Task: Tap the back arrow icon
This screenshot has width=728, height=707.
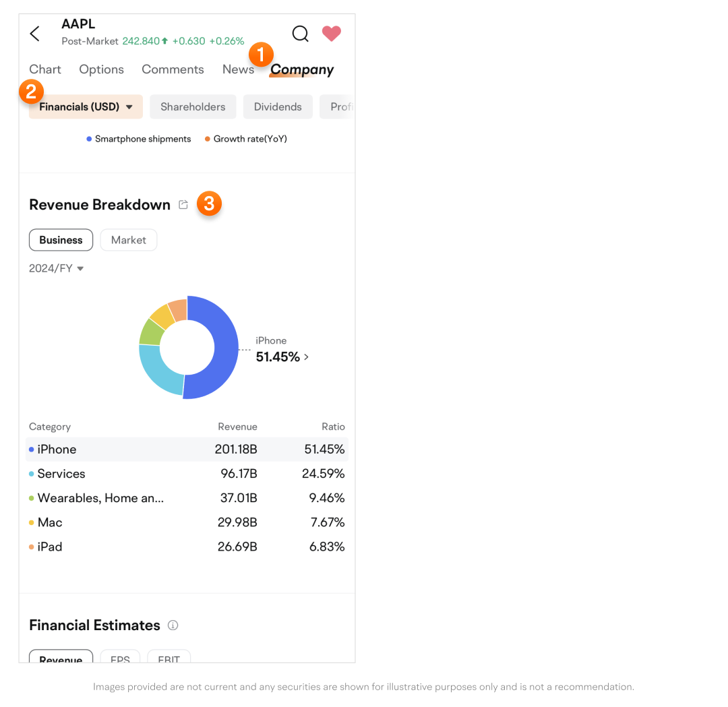Action: [35, 34]
